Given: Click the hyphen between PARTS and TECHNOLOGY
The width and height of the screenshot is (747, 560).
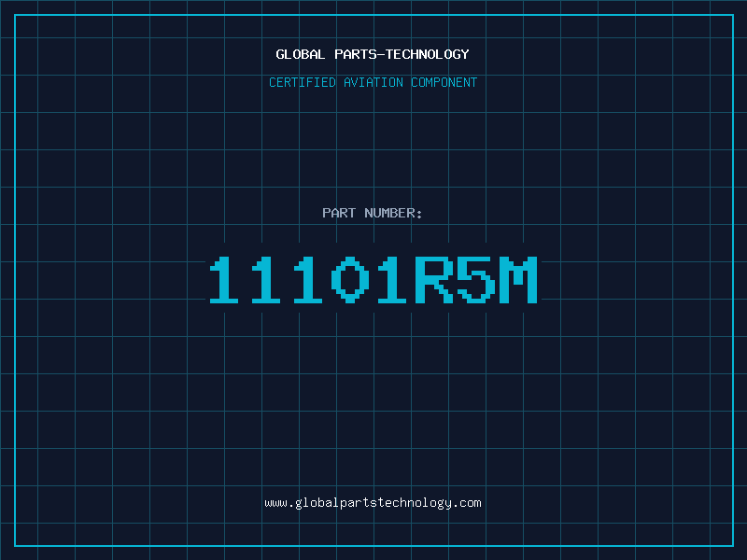Looking at the screenshot, I should pos(381,54).
